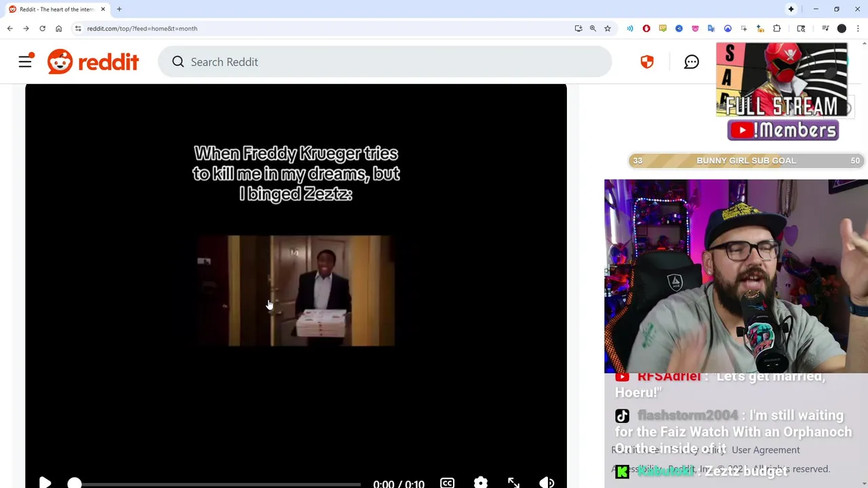The height and width of the screenshot is (488, 868).
Task: Open the zoom magnifier in address bar
Action: pyautogui.click(x=593, y=28)
